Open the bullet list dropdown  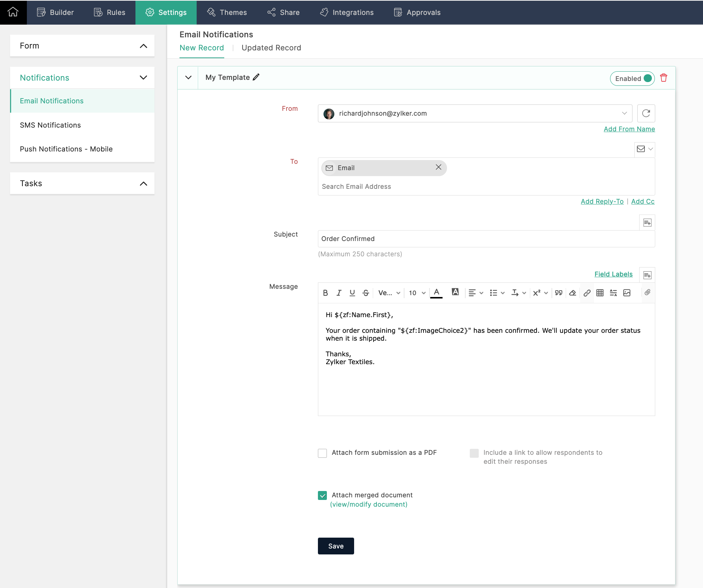[497, 293]
